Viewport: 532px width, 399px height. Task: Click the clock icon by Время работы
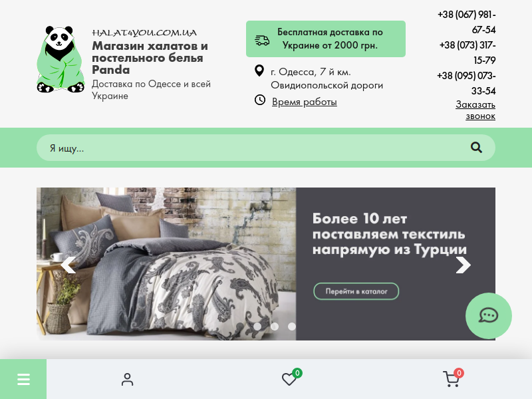pos(260,100)
